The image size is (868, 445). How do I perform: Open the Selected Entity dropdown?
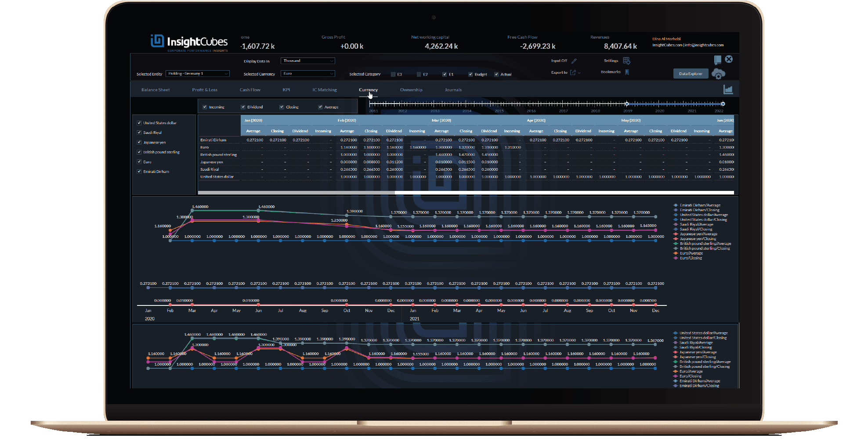pyautogui.click(x=198, y=74)
